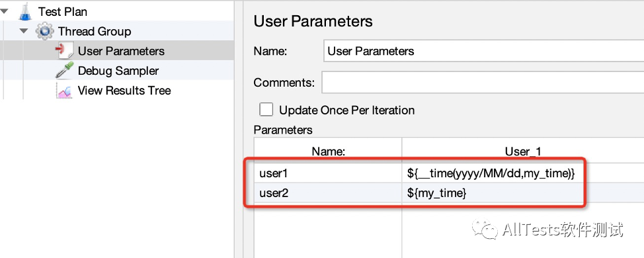Click the View Results Tree graph icon
Image resolution: width=644 pixels, height=258 pixels.
65,91
